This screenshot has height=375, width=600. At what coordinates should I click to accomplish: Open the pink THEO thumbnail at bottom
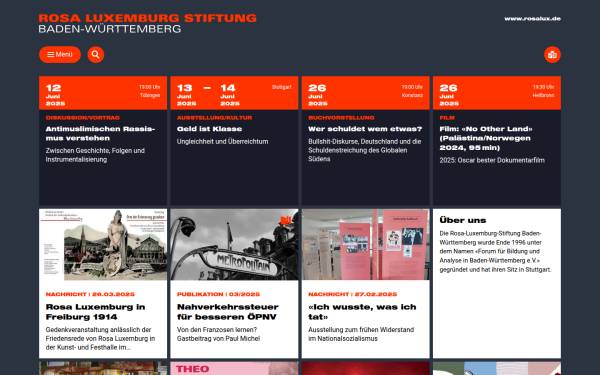pyautogui.click(x=234, y=368)
